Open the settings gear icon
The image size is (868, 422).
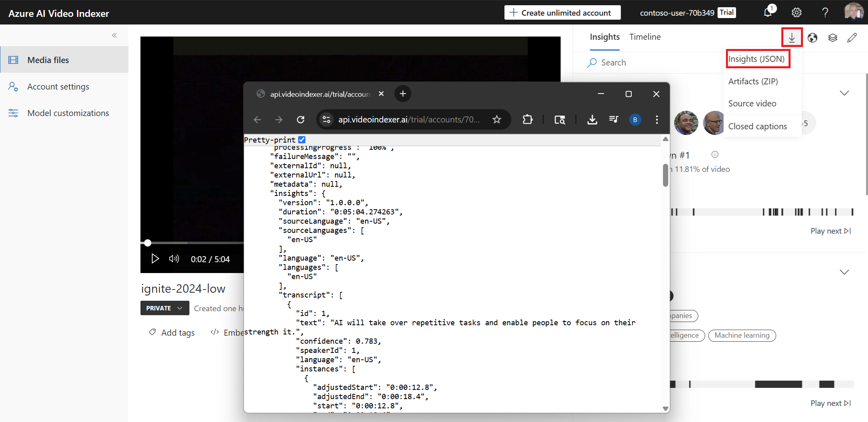coord(796,13)
